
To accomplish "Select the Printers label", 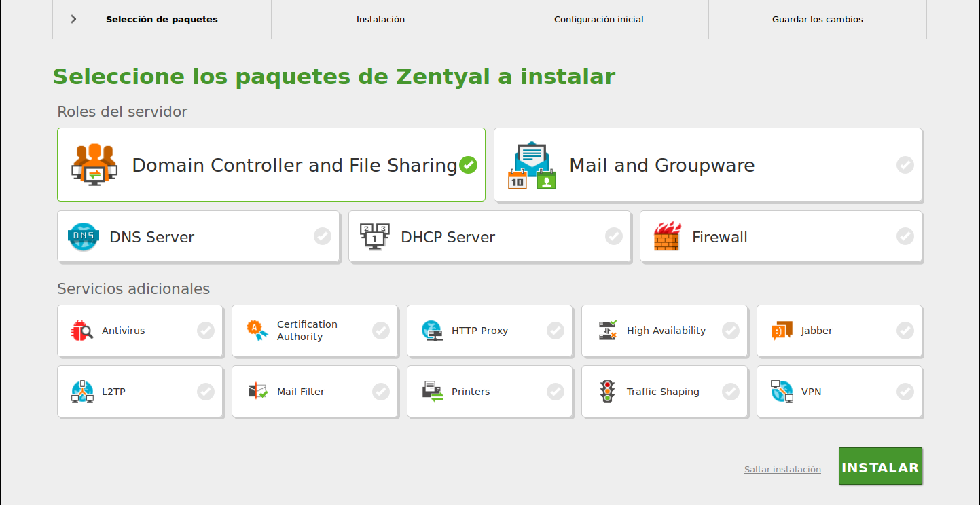I will (x=471, y=392).
